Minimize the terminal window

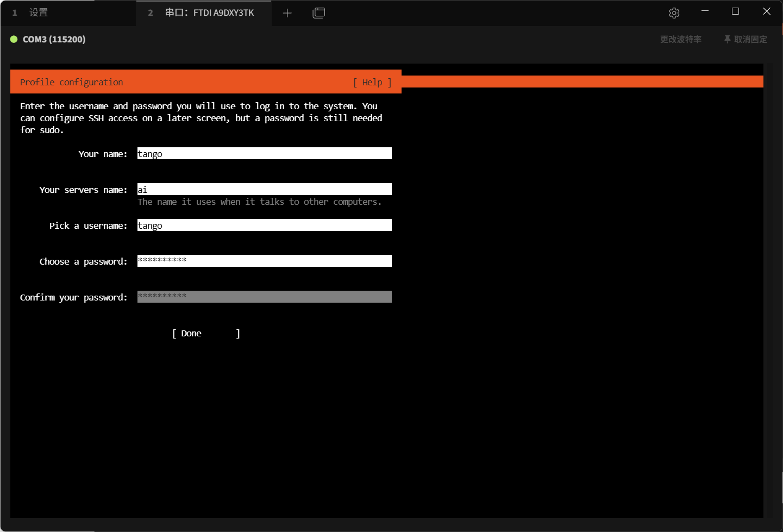[x=705, y=11]
